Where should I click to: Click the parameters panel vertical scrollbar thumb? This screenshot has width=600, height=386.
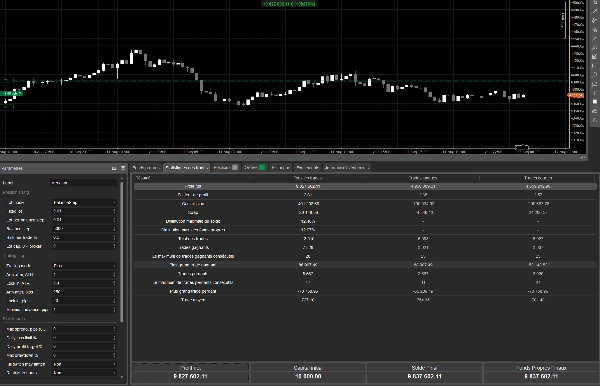click(x=122, y=252)
